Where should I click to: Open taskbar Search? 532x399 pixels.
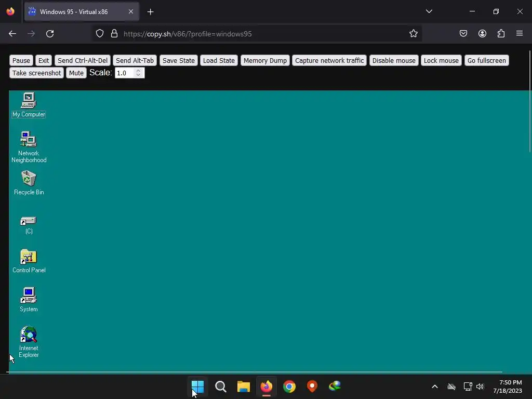coord(220,387)
